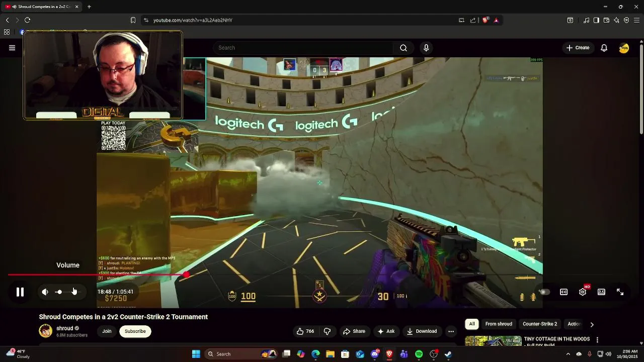
Task: Open the Brave playlist music note icon
Action: 586,20
